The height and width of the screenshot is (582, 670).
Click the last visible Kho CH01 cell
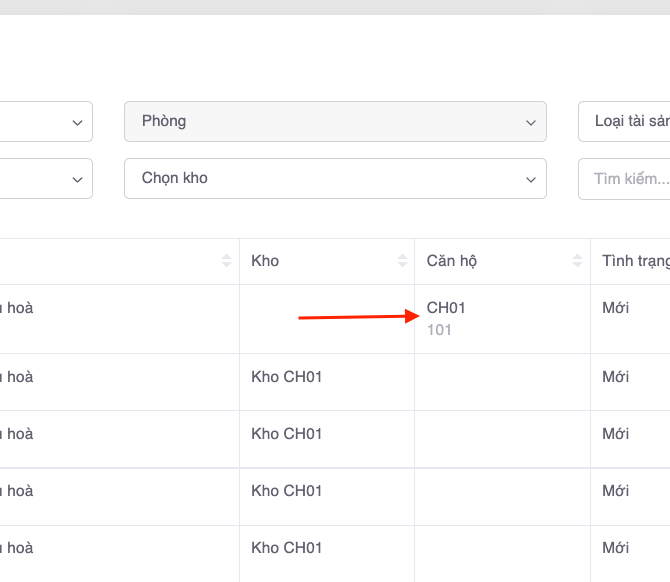pos(286,548)
